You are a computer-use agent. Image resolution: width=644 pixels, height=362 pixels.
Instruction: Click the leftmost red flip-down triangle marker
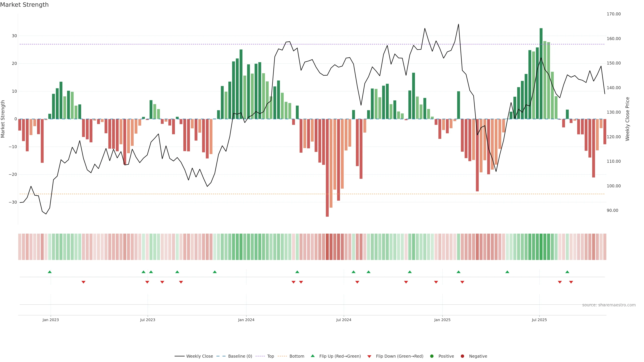point(84,282)
